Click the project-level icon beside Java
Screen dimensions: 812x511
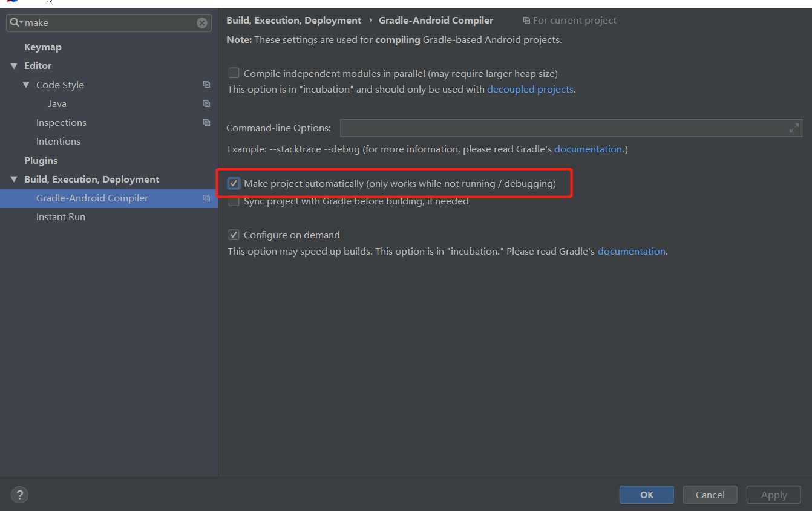click(x=207, y=103)
